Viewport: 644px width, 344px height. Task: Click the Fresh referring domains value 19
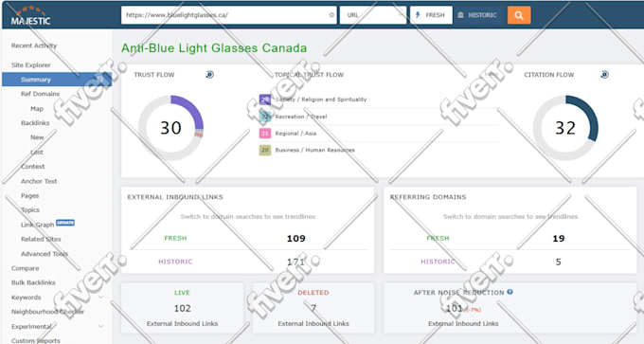559,239
